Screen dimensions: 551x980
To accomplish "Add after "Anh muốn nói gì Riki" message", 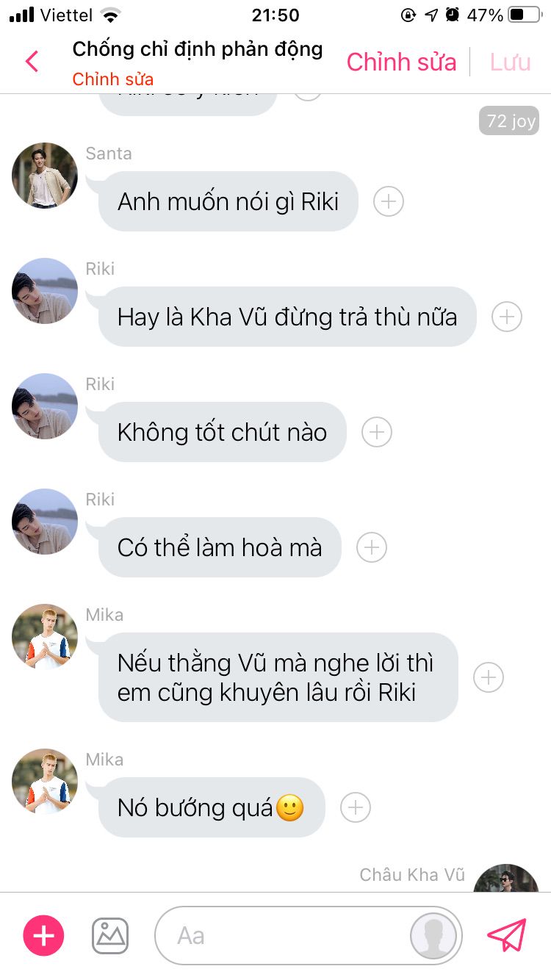I will click(x=389, y=201).
